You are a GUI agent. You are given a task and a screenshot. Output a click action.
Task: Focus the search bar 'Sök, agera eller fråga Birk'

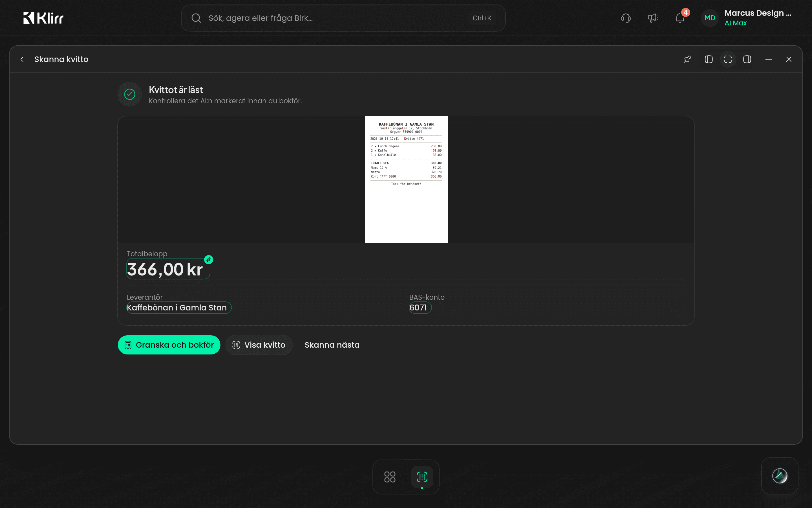point(343,18)
